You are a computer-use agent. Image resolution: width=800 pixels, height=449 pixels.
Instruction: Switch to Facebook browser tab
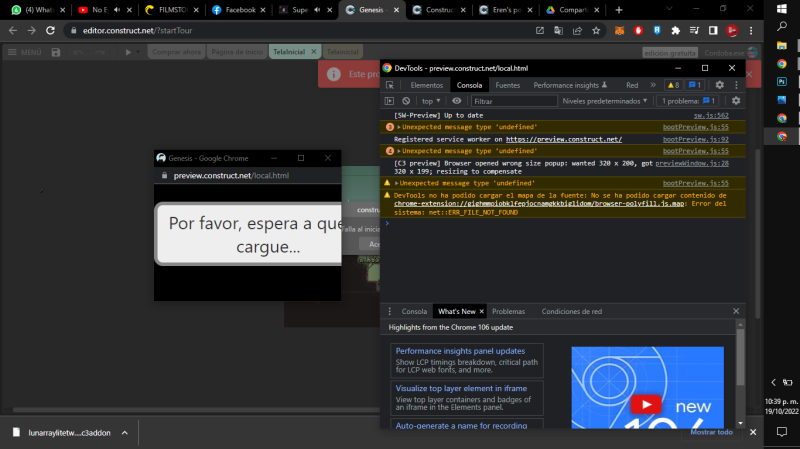pyautogui.click(x=239, y=10)
